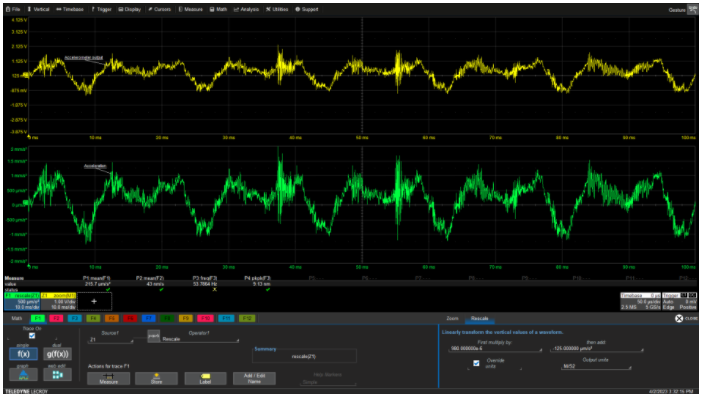Toggle the Override units checkbox

476,363
